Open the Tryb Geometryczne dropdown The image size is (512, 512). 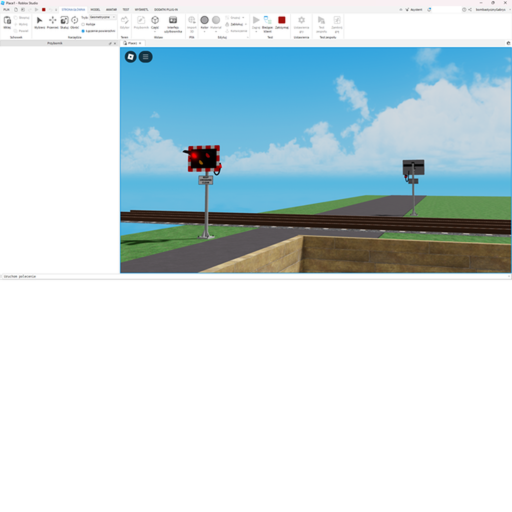click(102, 17)
